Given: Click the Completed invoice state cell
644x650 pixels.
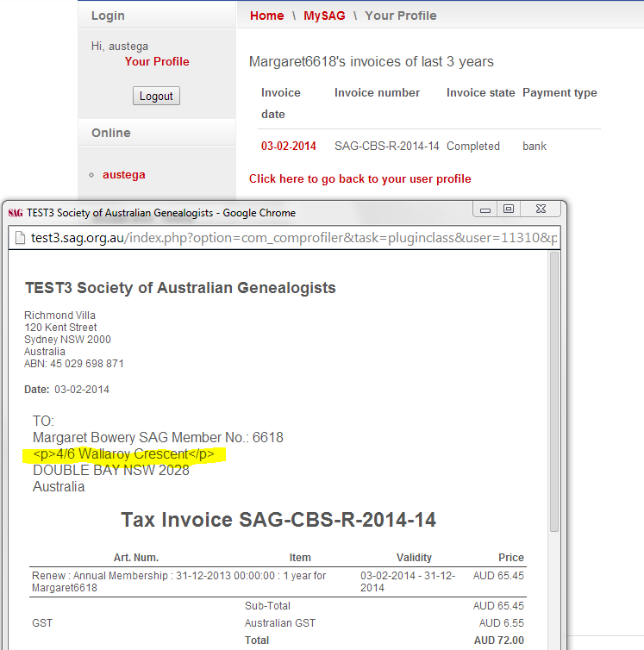Looking at the screenshot, I should click(x=473, y=146).
